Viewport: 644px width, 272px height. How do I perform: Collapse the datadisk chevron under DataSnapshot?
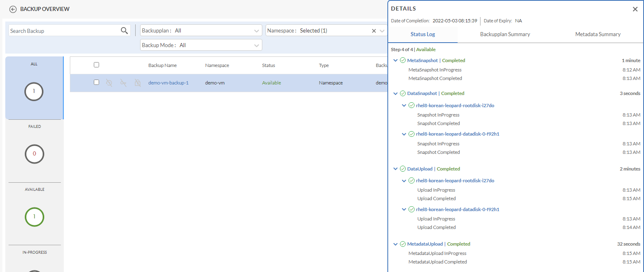pyautogui.click(x=404, y=134)
